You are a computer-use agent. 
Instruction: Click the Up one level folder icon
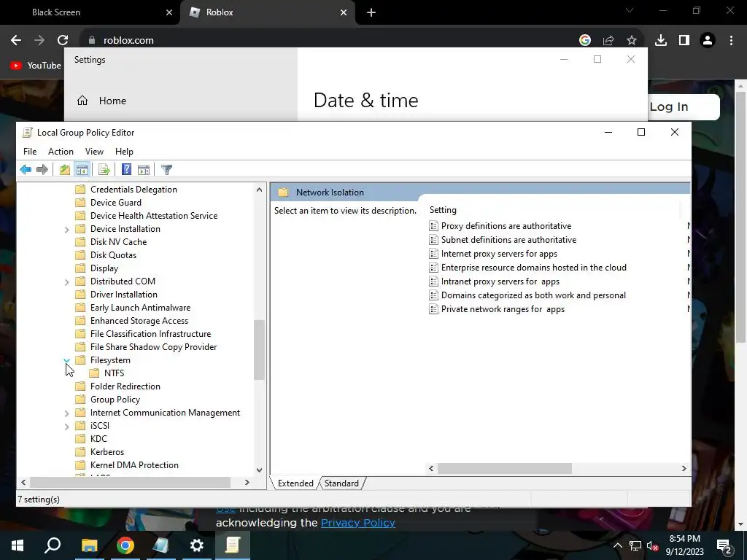pos(65,169)
